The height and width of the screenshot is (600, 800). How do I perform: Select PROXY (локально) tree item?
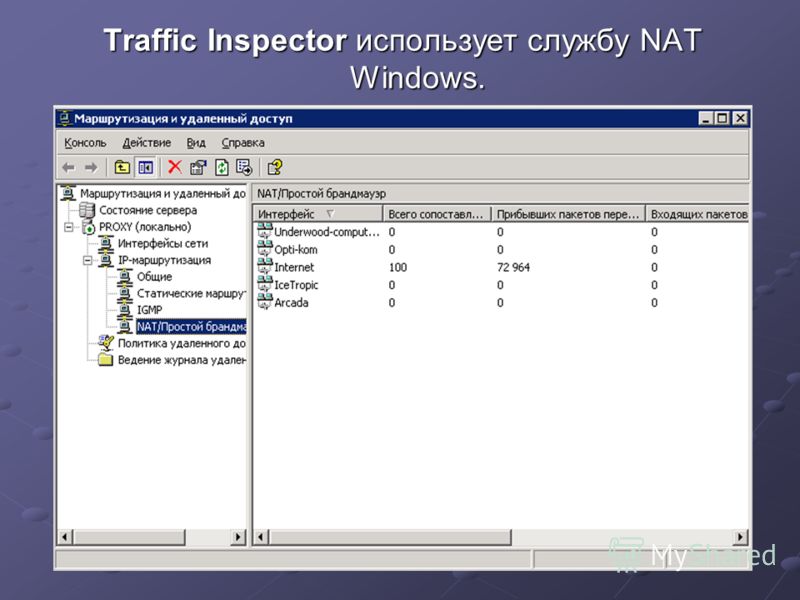(145, 227)
